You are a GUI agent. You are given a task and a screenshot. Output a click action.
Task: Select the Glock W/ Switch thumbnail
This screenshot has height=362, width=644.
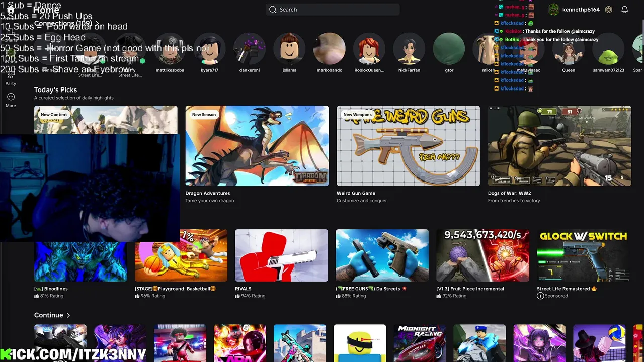click(583, 255)
